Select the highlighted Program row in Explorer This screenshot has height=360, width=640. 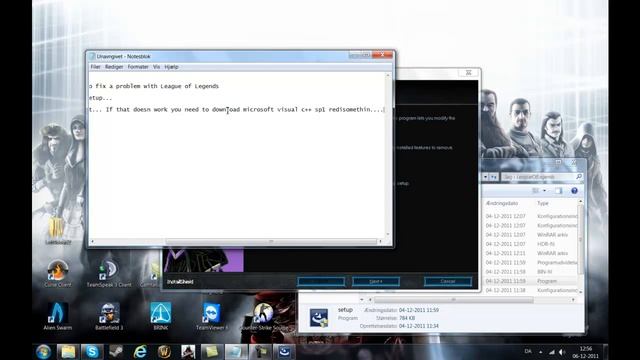coord(531,281)
